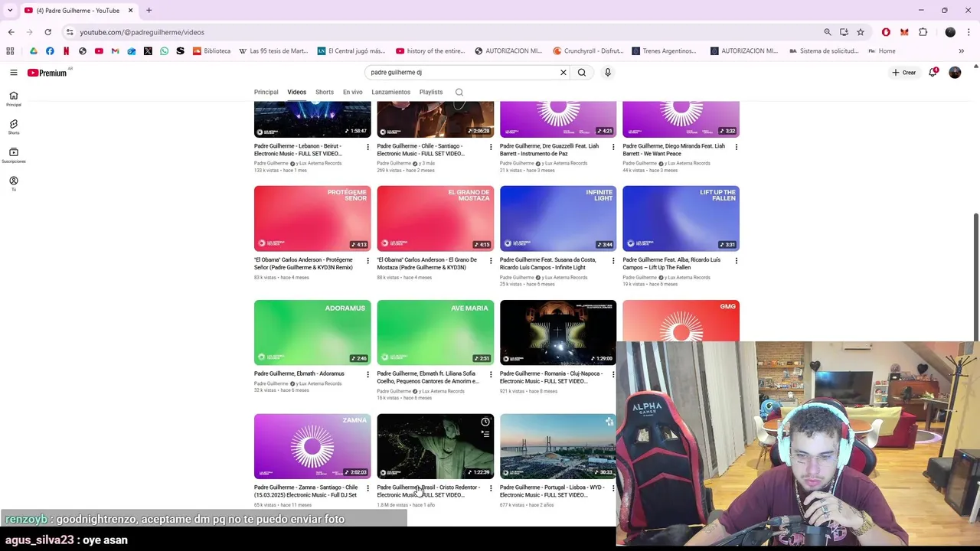980x551 pixels.
Task: Open options menu for Adoramus video
Action: (367, 375)
